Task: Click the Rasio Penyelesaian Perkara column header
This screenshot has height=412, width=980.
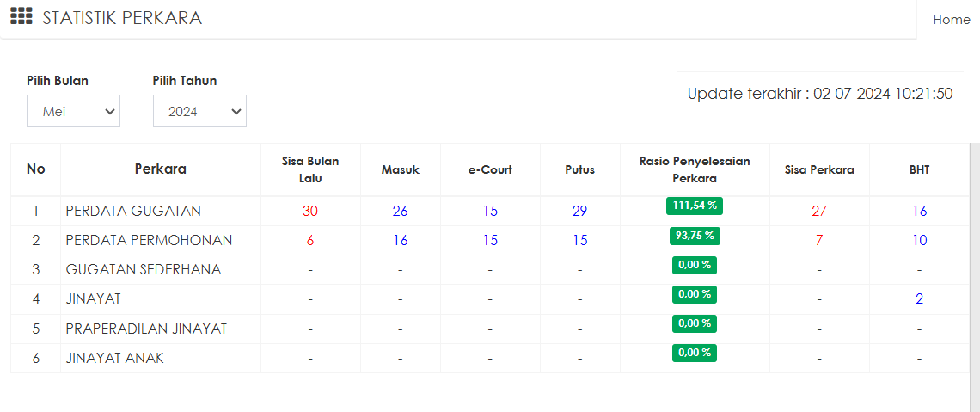Action: pos(694,169)
